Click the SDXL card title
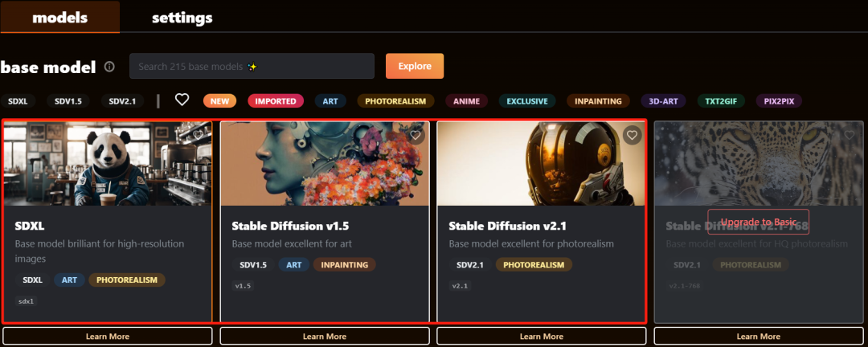The image size is (868, 347). [x=29, y=226]
